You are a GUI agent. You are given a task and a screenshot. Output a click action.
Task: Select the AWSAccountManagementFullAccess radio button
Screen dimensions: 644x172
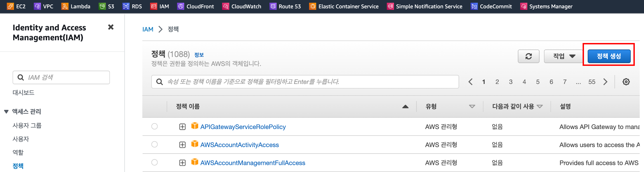tap(155, 162)
